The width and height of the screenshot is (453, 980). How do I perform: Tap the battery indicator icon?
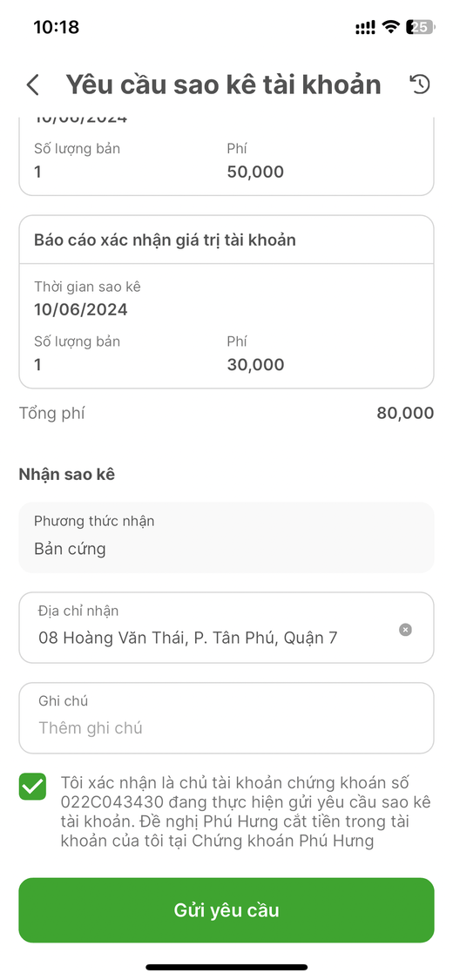pos(420,27)
